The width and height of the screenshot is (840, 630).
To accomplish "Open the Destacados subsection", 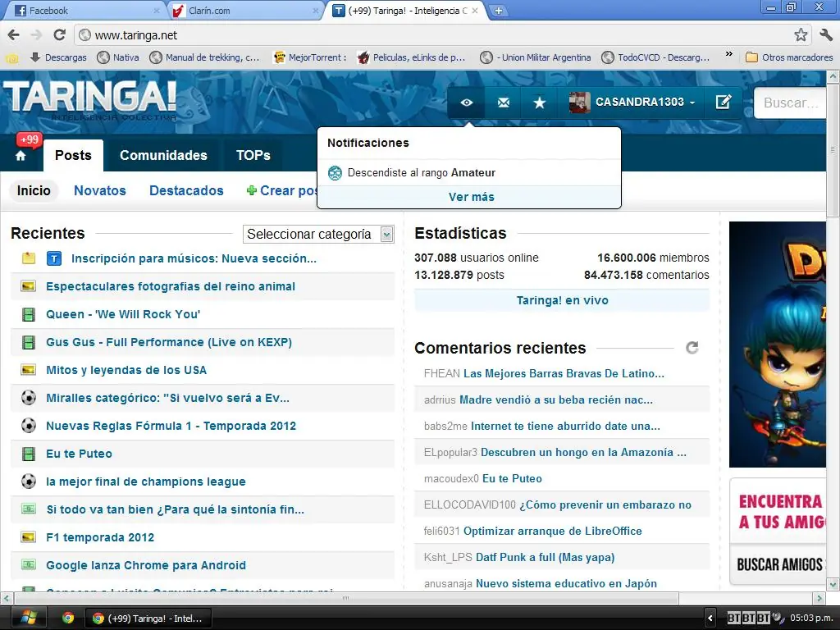I will pos(186,190).
